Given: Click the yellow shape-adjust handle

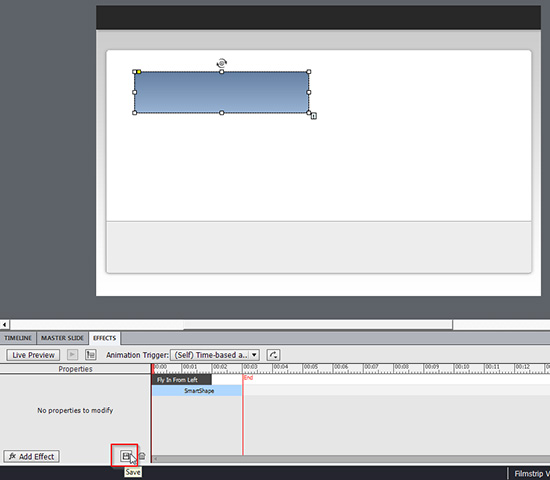Looking at the screenshot, I should coord(139,72).
